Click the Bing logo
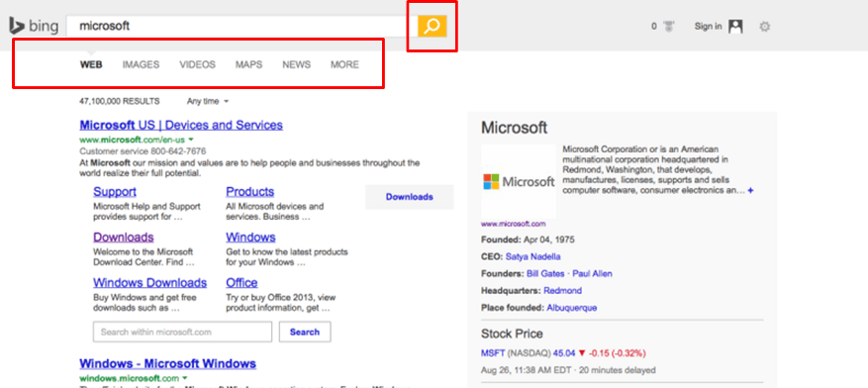Screen dimensions: 868x388 click(x=33, y=26)
